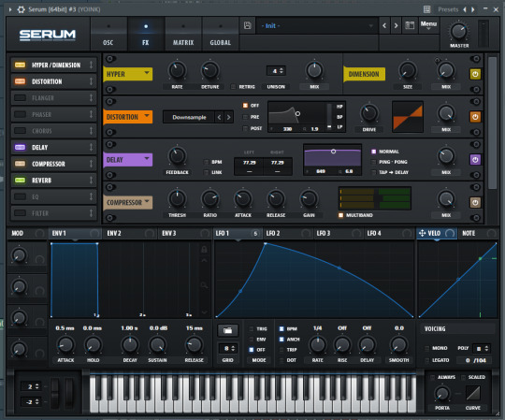Click the delay FEEDBACK knob
This screenshot has height=420, width=505.
tap(177, 156)
